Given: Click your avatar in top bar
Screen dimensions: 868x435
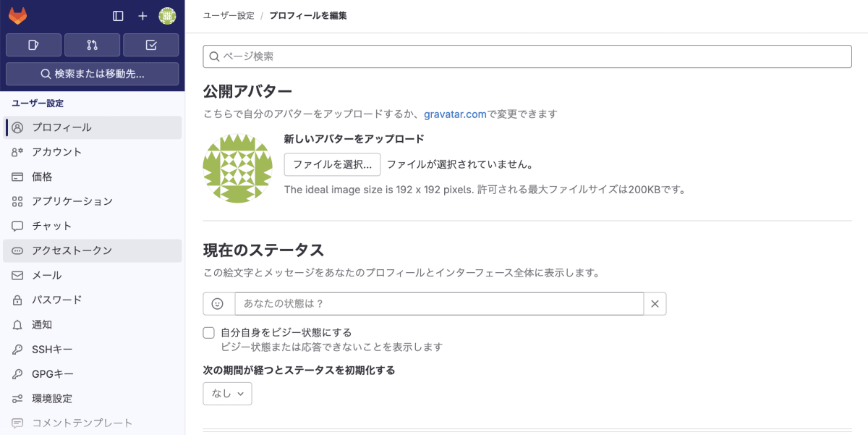Looking at the screenshot, I should tap(167, 15).
